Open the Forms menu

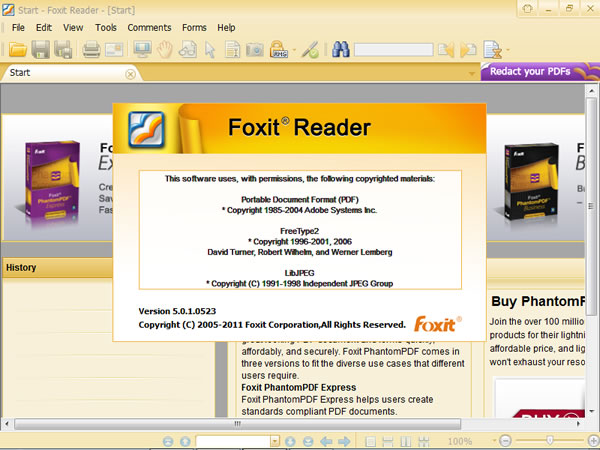tap(194, 27)
